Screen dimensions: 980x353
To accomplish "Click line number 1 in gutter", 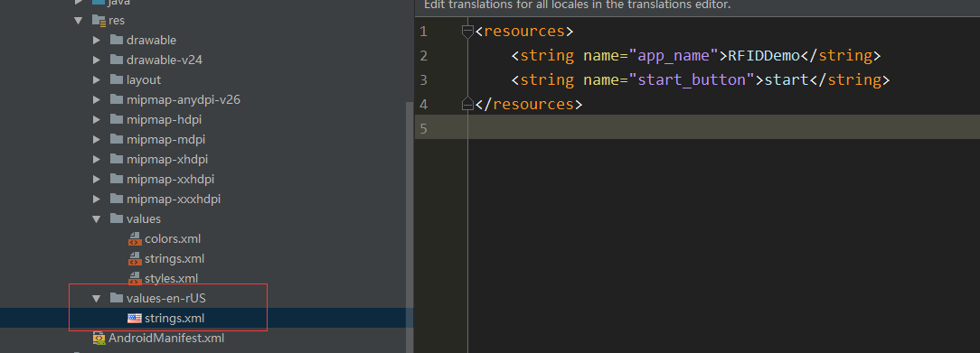I will [424, 32].
